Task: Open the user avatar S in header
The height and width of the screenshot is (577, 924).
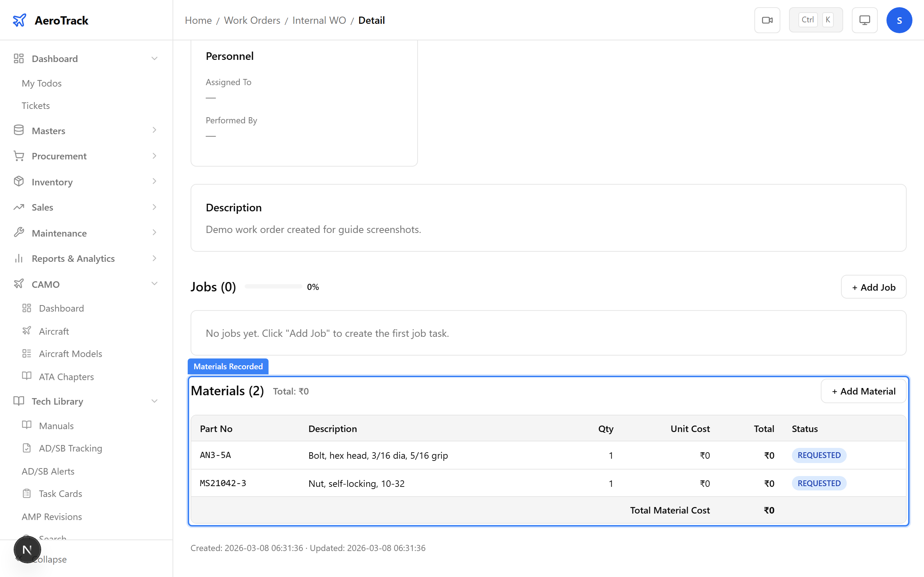Action: 899,20
